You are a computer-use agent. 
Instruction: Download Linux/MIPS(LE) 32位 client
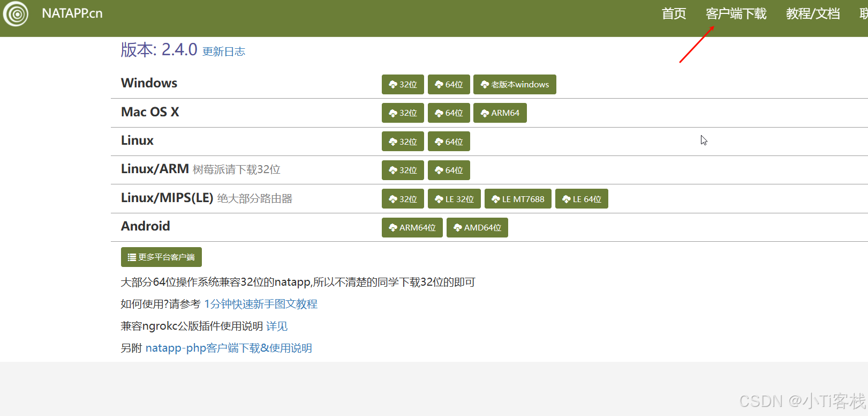coord(403,199)
